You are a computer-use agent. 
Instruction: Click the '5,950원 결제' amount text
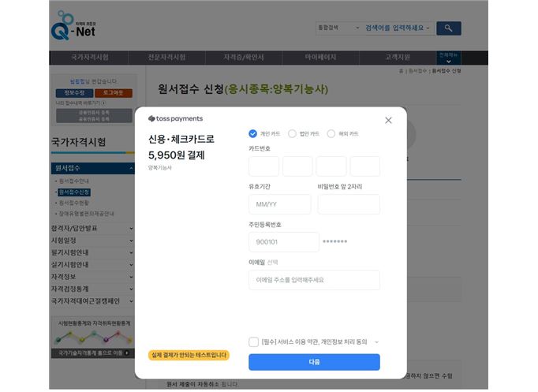[177, 155]
